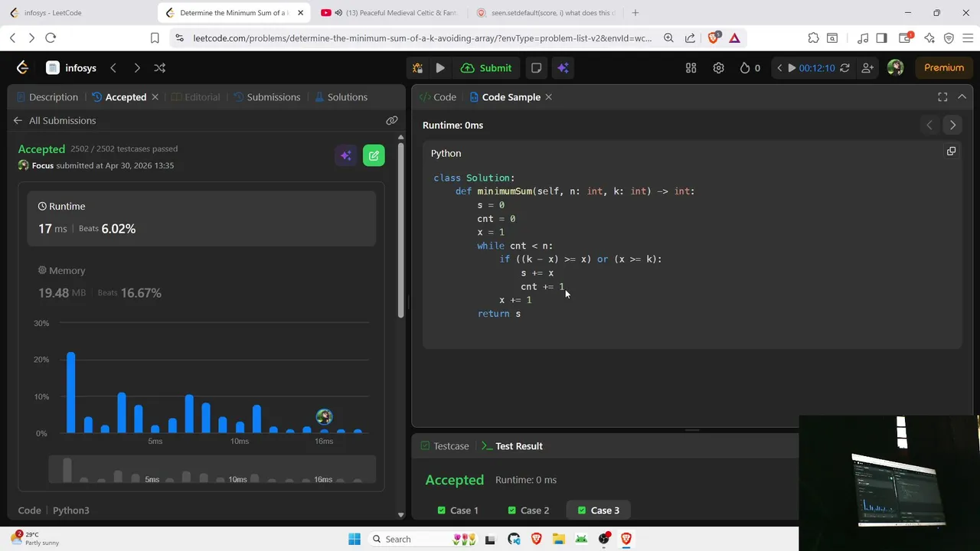
Task: Click the Brave Shields lion icon
Action: [x=714, y=38]
